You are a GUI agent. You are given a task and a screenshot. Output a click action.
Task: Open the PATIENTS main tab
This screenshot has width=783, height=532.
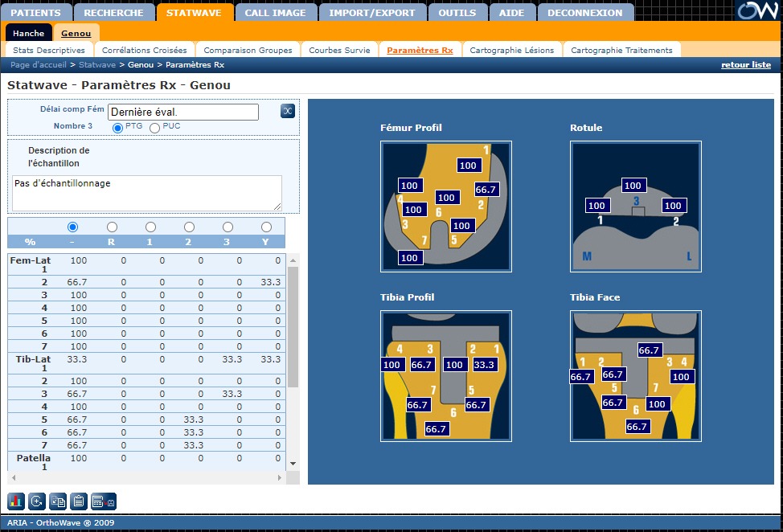(36, 13)
